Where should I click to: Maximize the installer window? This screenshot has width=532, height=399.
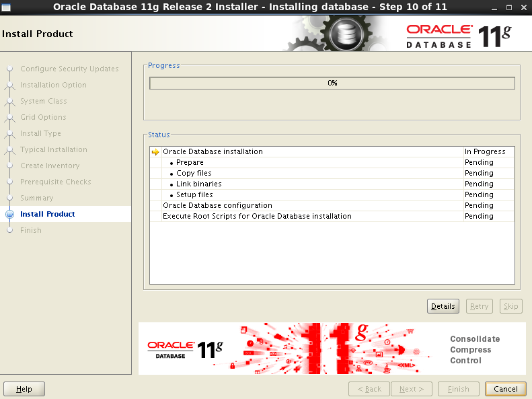tap(509, 7)
